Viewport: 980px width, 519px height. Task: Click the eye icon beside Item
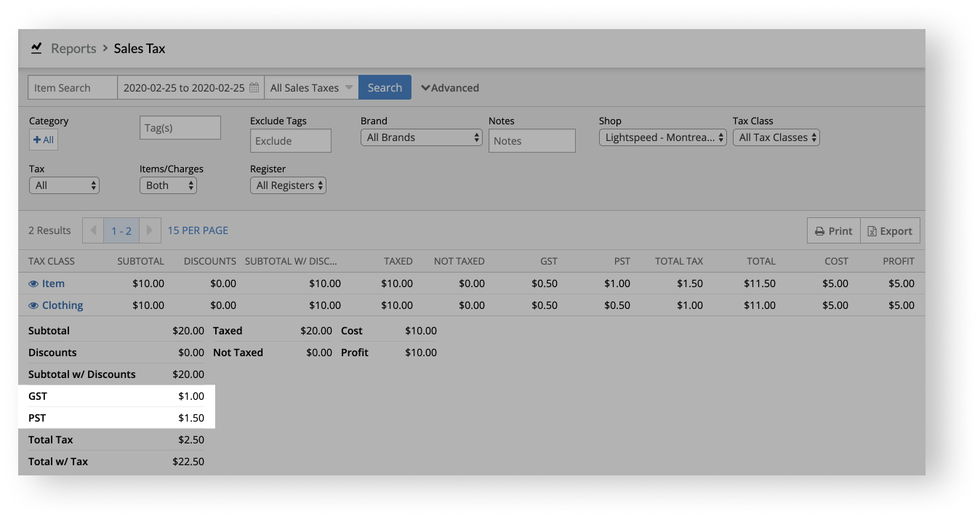pyautogui.click(x=33, y=283)
